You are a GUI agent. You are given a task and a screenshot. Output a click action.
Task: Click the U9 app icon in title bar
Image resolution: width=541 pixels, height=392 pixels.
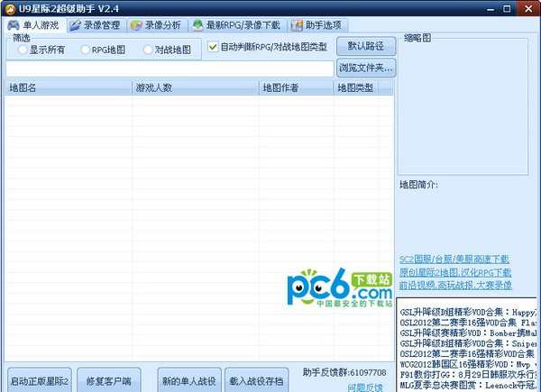[x=10, y=9]
